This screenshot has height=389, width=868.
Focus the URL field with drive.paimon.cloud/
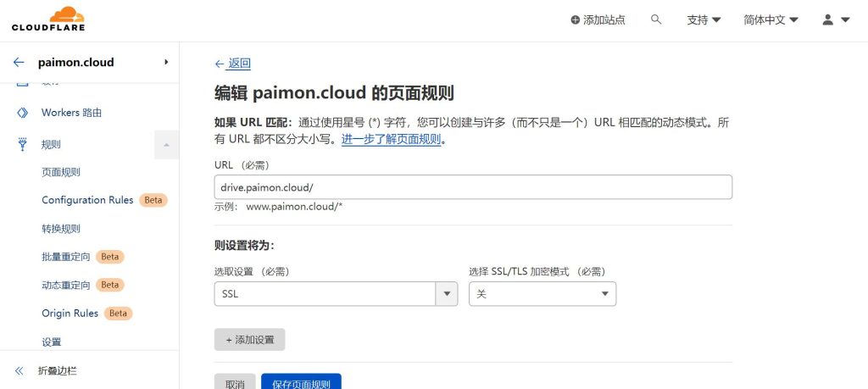[473, 187]
